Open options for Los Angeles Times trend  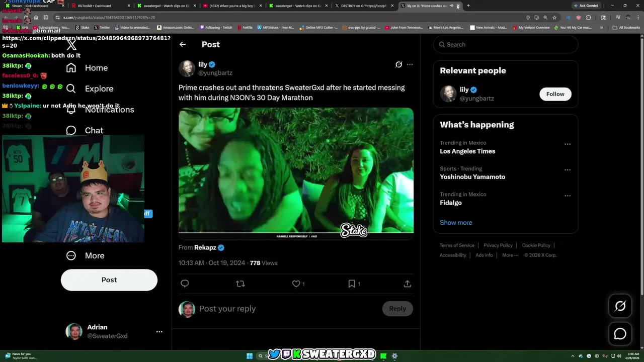568,144
